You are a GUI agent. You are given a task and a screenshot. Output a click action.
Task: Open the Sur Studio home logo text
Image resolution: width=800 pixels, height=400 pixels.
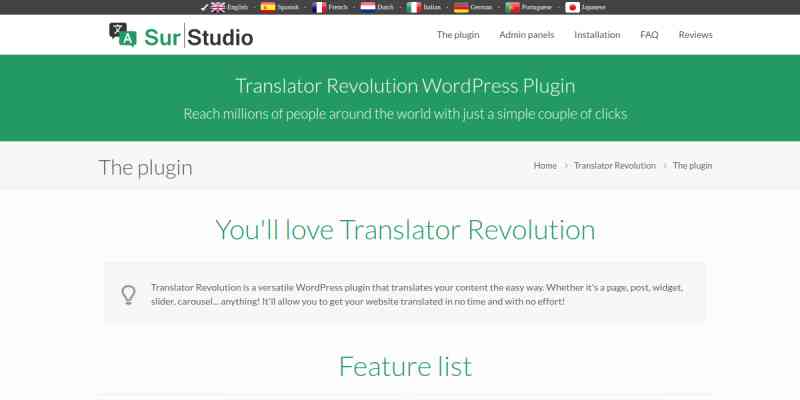(198, 37)
